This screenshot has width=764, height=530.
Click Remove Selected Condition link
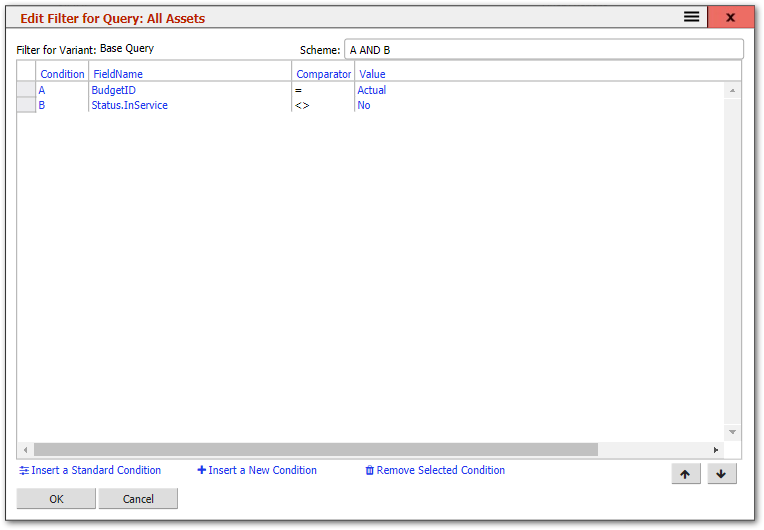pyautogui.click(x=435, y=471)
